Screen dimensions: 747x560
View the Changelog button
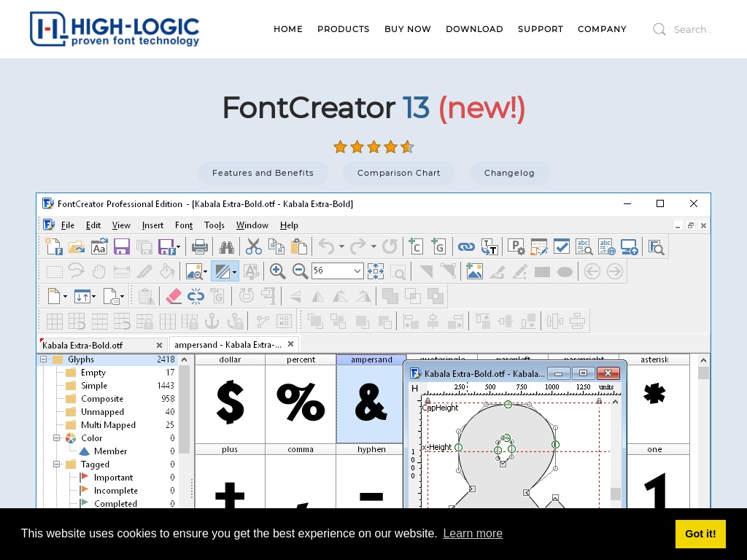point(509,173)
